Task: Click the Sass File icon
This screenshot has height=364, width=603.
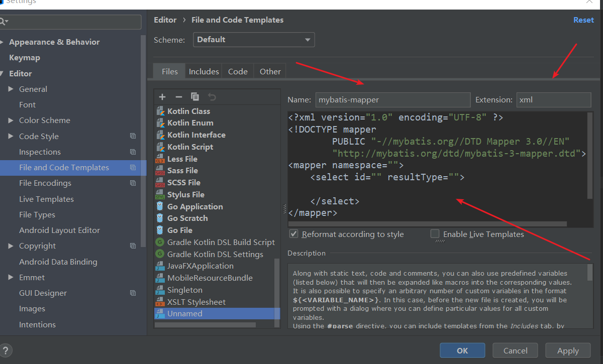Action: (160, 171)
